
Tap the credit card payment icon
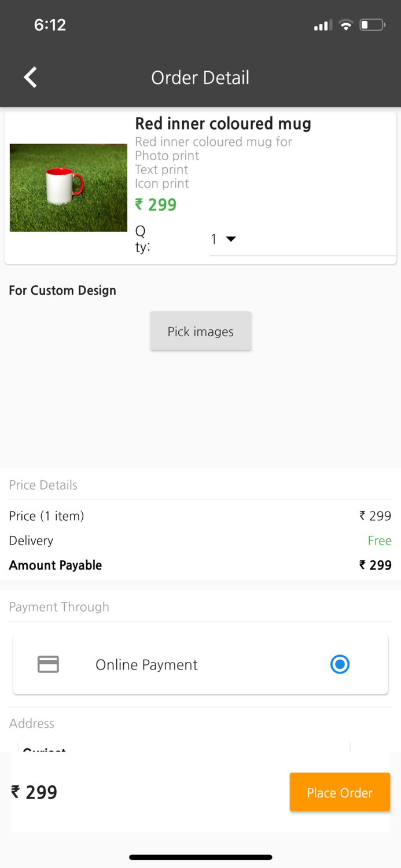click(48, 664)
